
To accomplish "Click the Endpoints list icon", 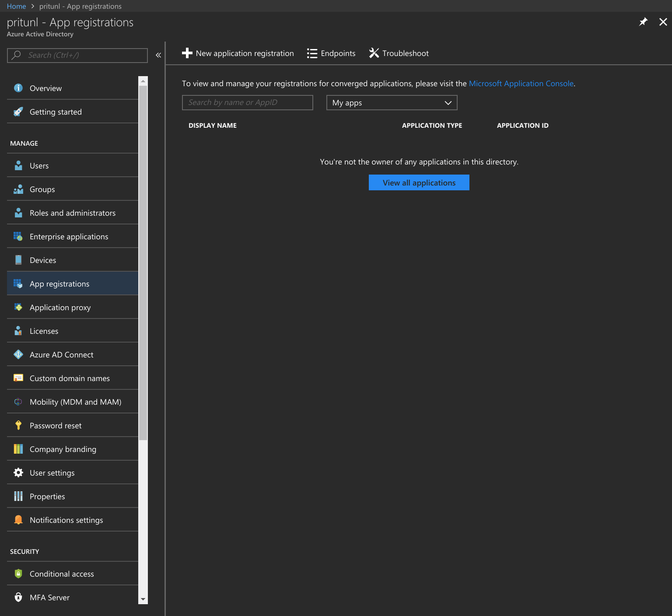I will 312,53.
